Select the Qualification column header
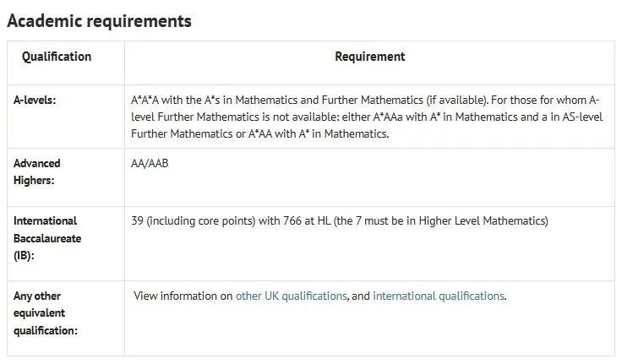The width and height of the screenshot is (622, 364). coord(57,57)
